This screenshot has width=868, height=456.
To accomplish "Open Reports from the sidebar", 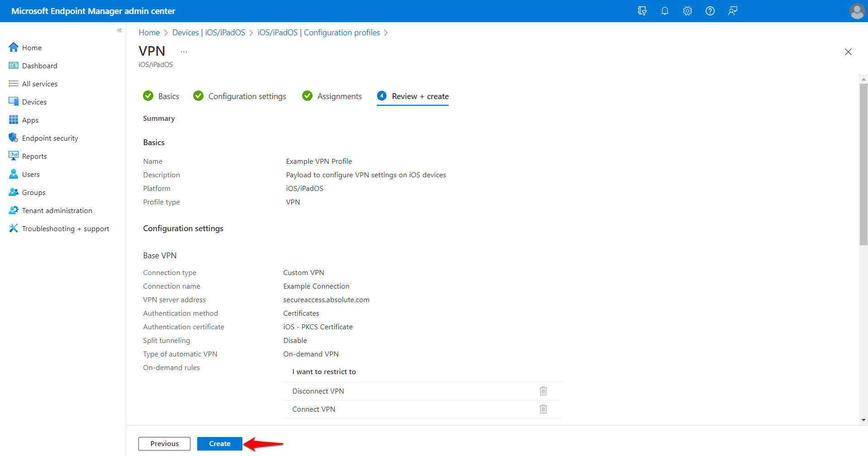I will (x=34, y=156).
